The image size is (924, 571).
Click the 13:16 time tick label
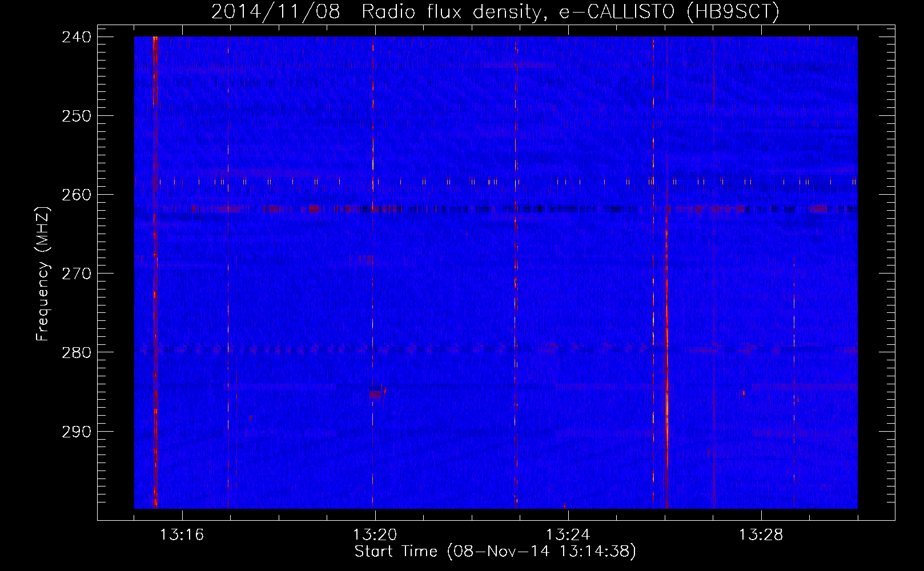point(182,535)
